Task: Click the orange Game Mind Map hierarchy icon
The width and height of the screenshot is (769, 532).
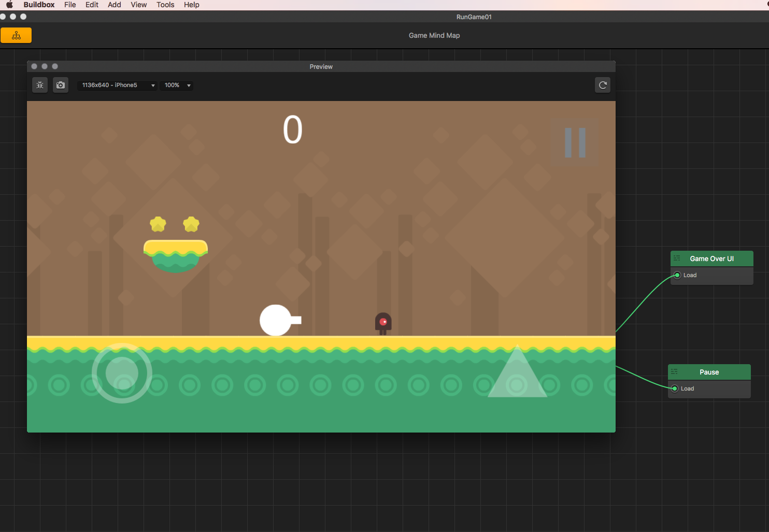Action: pos(16,35)
